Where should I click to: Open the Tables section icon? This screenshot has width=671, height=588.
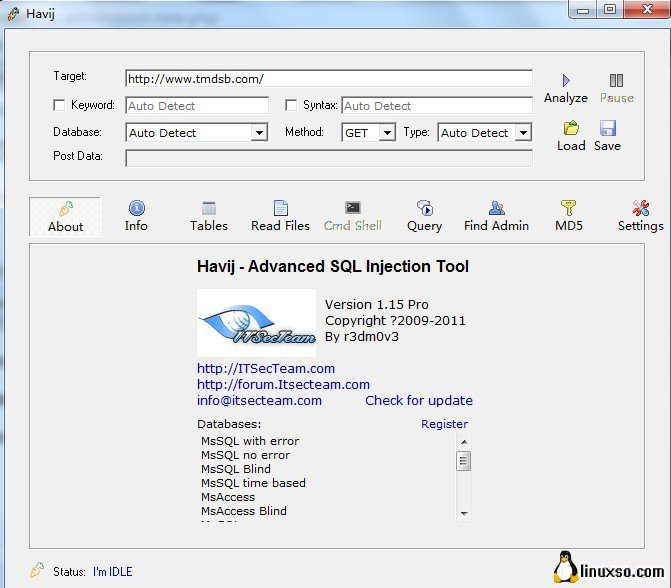click(209, 208)
